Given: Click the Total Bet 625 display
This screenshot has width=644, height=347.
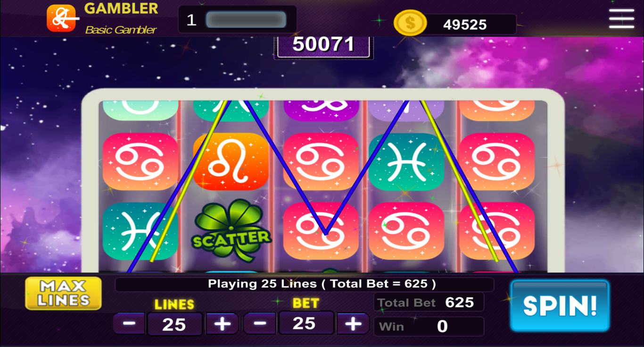Looking at the screenshot, I should (429, 302).
